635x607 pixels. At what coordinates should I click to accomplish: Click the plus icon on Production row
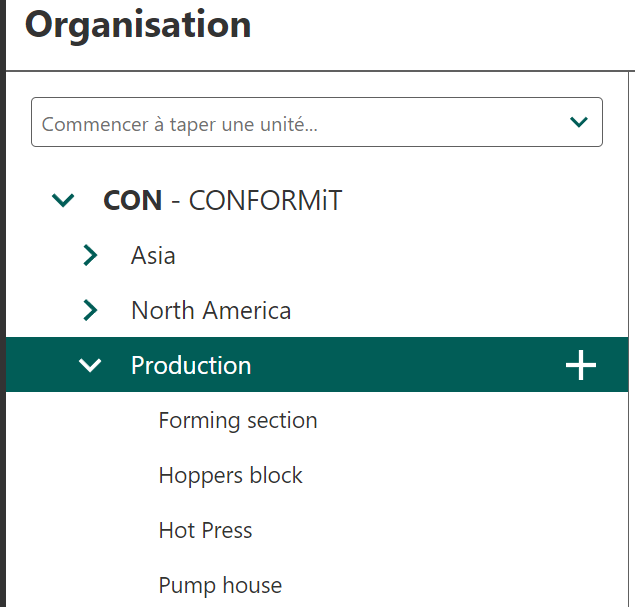(581, 365)
